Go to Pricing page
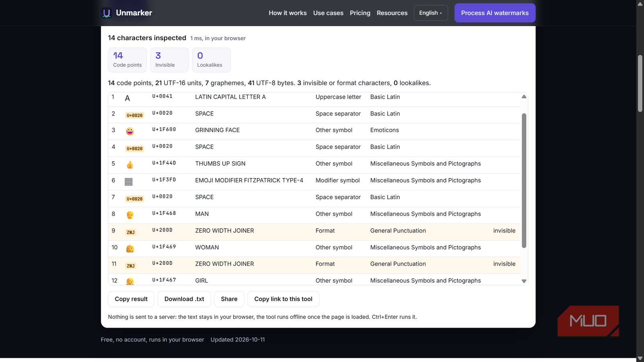 tap(360, 13)
